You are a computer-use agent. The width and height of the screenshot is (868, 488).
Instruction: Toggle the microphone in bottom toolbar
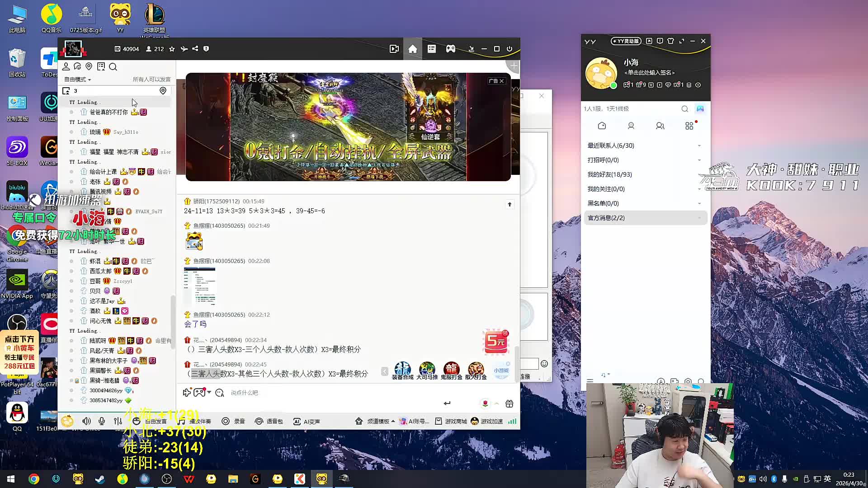coord(102,421)
